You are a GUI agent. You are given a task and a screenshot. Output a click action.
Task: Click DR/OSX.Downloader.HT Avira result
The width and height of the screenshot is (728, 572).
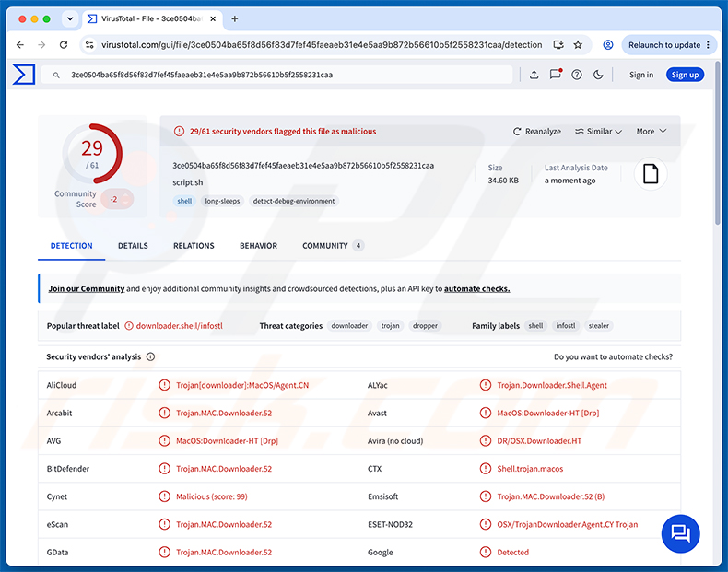coord(539,440)
